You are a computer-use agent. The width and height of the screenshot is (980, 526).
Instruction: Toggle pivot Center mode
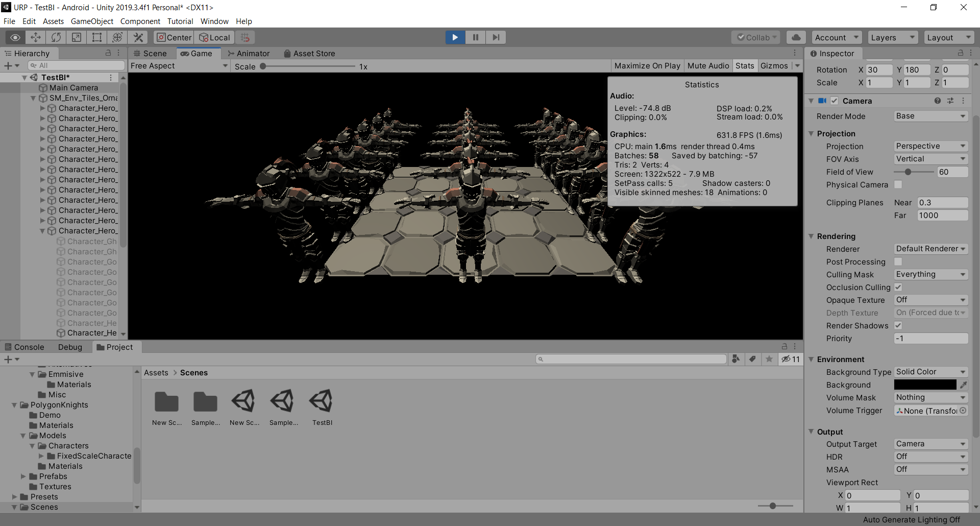[174, 37]
